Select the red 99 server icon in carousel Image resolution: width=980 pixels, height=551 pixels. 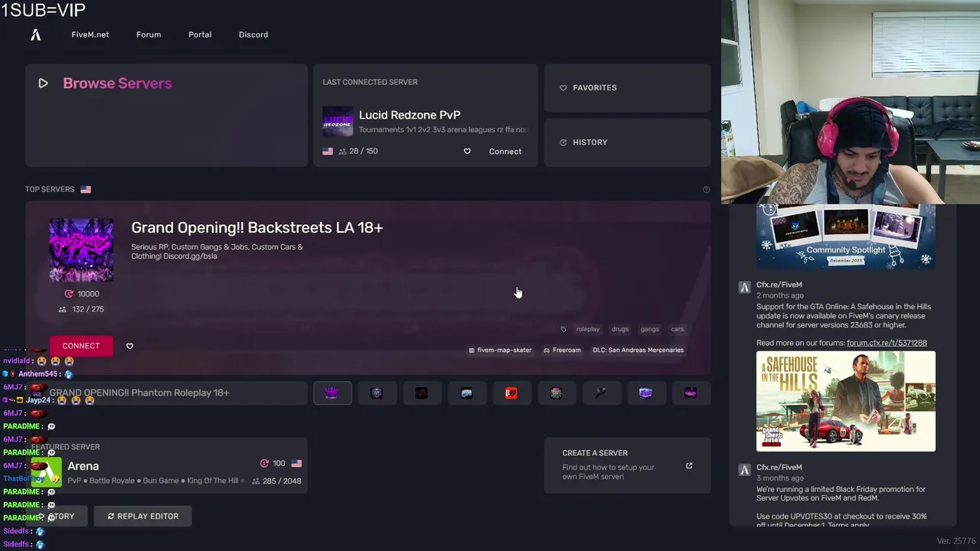click(511, 393)
